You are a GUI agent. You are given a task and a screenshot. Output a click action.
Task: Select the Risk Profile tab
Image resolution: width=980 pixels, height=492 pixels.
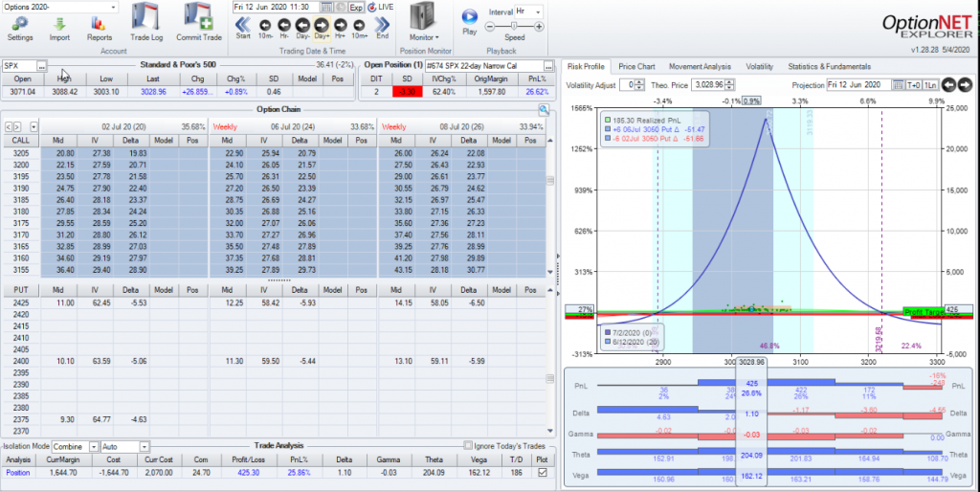[x=586, y=66]
